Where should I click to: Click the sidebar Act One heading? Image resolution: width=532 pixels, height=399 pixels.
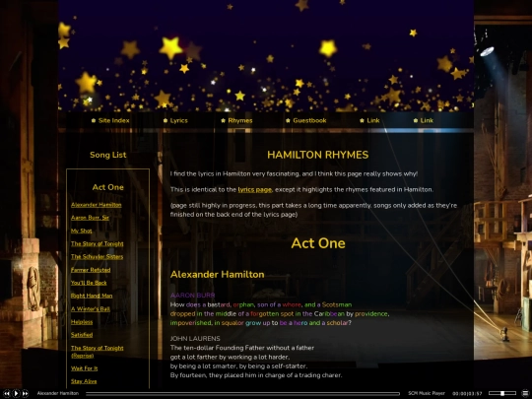pos(108,187)
